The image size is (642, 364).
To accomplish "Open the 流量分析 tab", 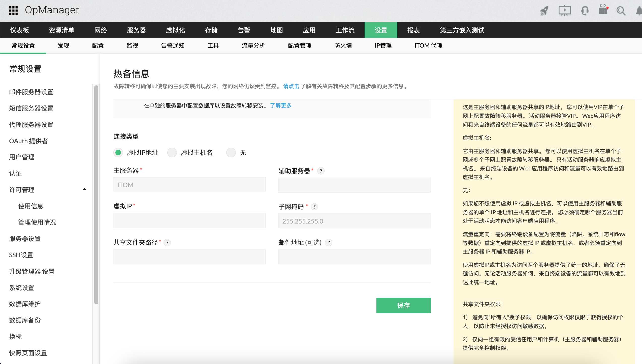I will [x=253, y=46].
